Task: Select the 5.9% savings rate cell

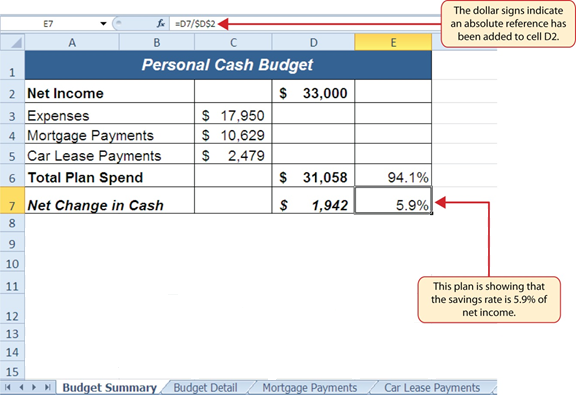Action: pos(393,200)
